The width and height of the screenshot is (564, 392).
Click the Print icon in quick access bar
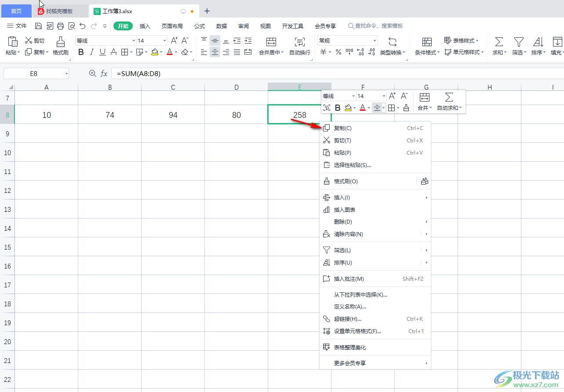coord(60,26)
